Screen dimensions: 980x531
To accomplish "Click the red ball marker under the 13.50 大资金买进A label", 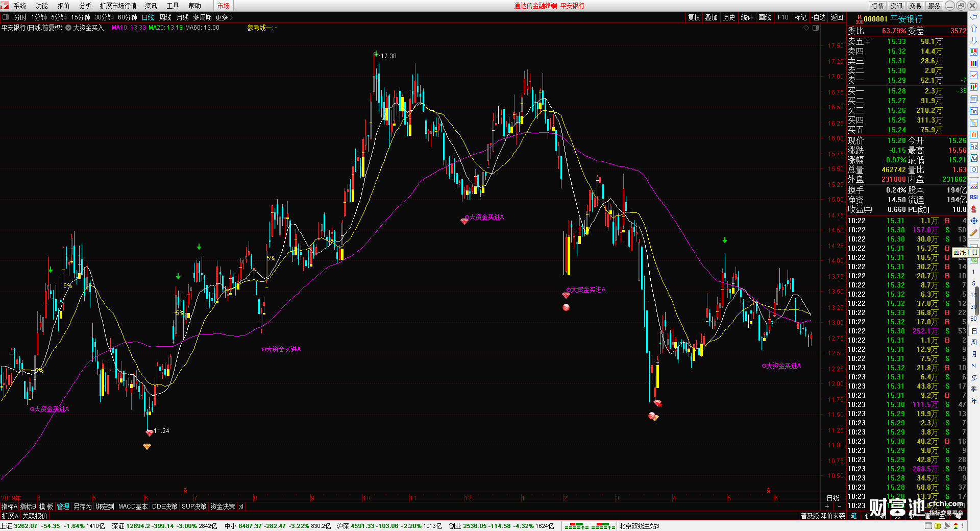I will [x=566, y=307].
